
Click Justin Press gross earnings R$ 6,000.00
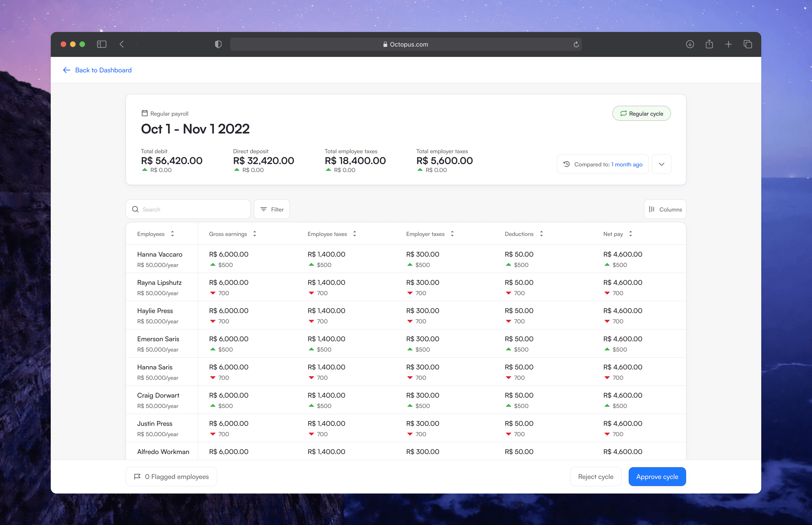[229, 424]
